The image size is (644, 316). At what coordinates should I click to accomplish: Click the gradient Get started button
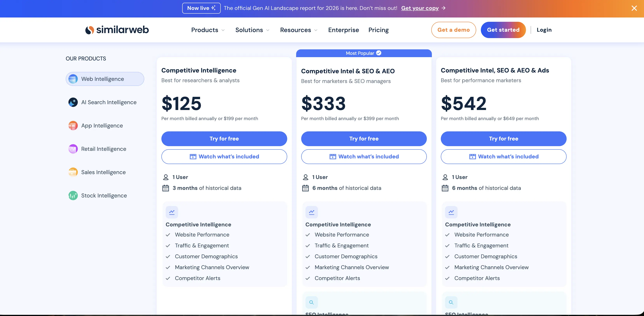point(503,30)
